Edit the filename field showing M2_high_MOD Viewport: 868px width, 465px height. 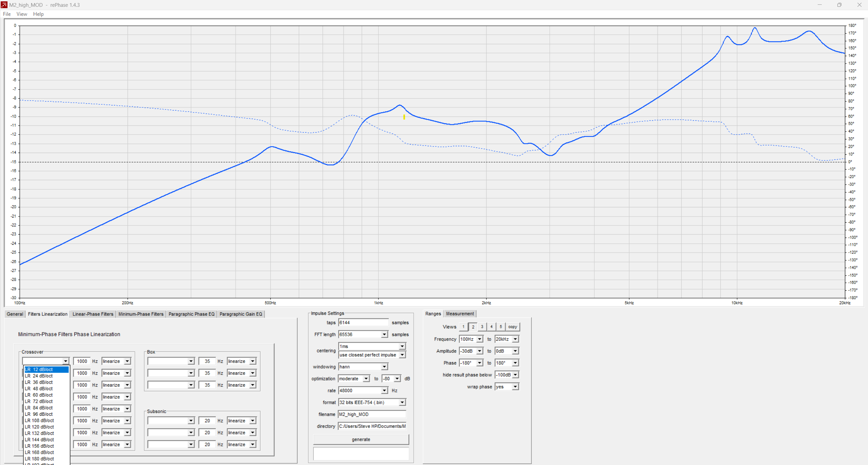pos(371,414)
